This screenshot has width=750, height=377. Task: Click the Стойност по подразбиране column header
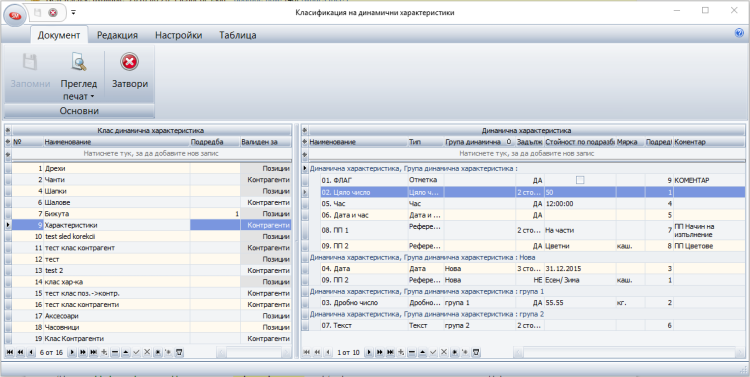click(580, 142)
